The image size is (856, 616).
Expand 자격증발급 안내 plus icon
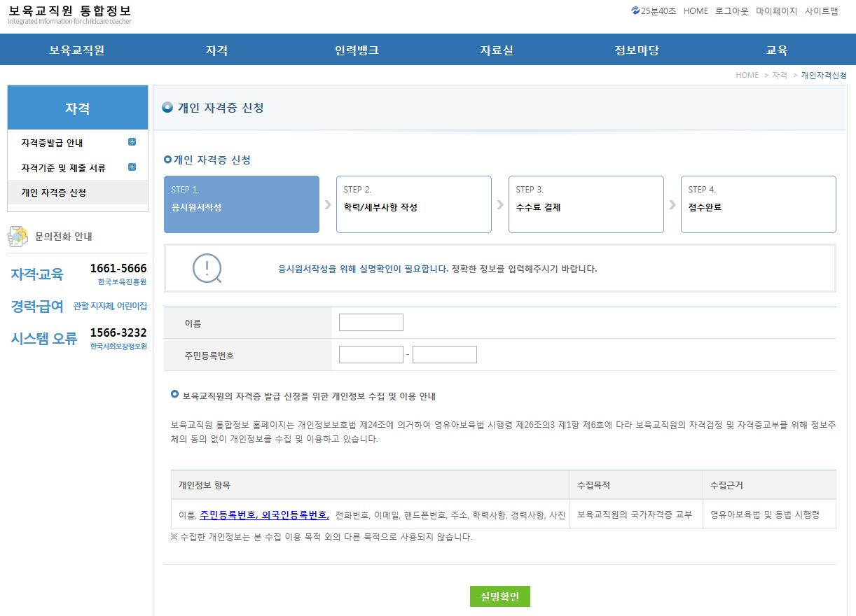[x=132, y=142]
